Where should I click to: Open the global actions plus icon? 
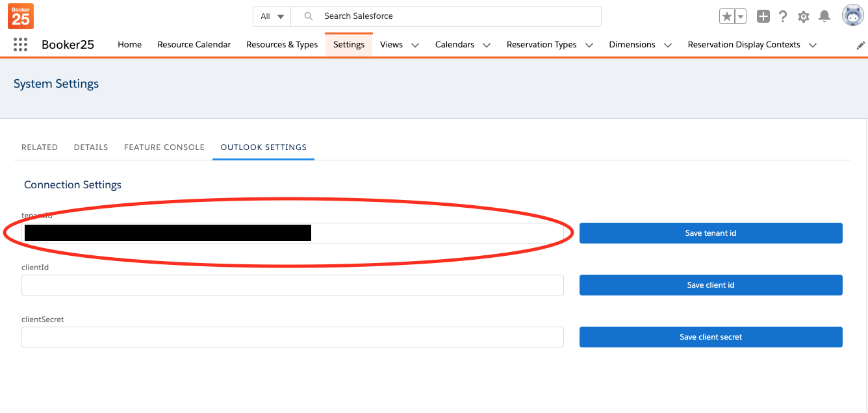(763, 17)
